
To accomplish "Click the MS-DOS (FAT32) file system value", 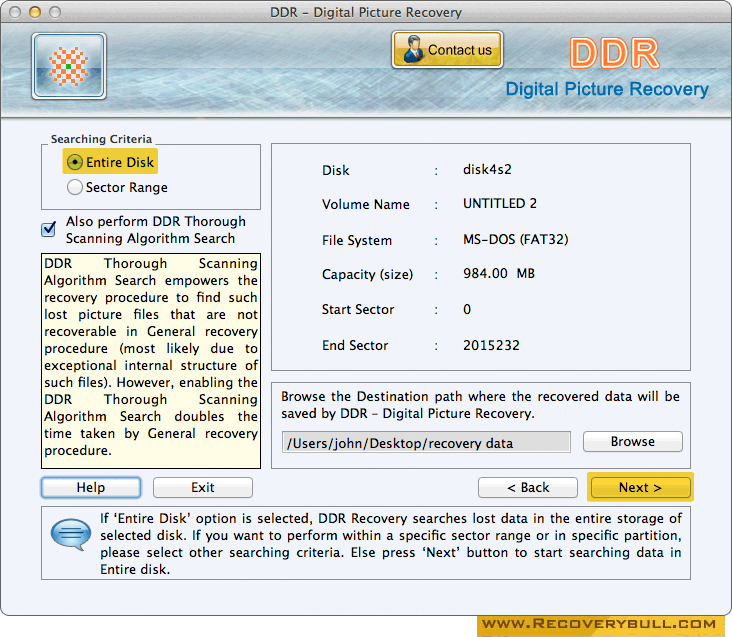I will click(515, 239).
